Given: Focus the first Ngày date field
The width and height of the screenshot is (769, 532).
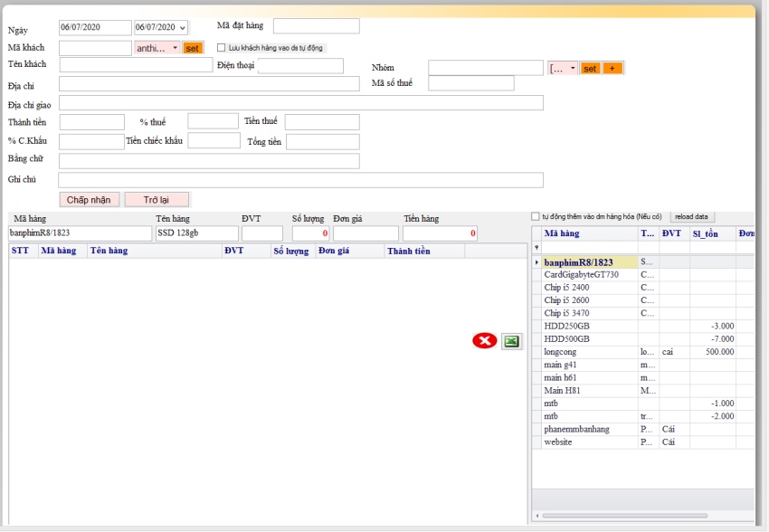Looking at the screenshot, I should (x=95, y=27).
